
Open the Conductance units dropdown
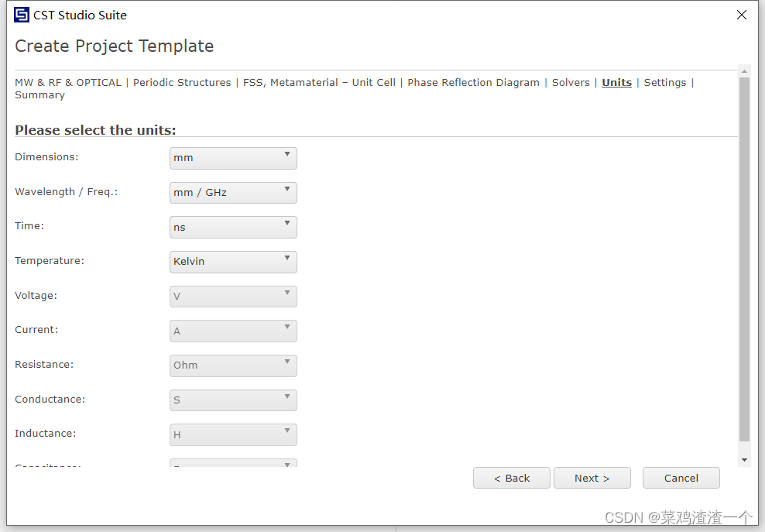(233, 400)
